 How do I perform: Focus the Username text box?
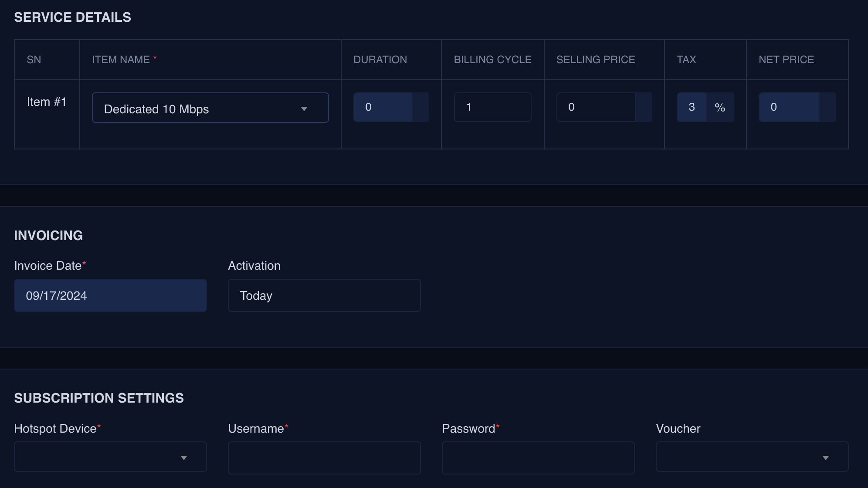pyautogui.click(x=324, y=458)
